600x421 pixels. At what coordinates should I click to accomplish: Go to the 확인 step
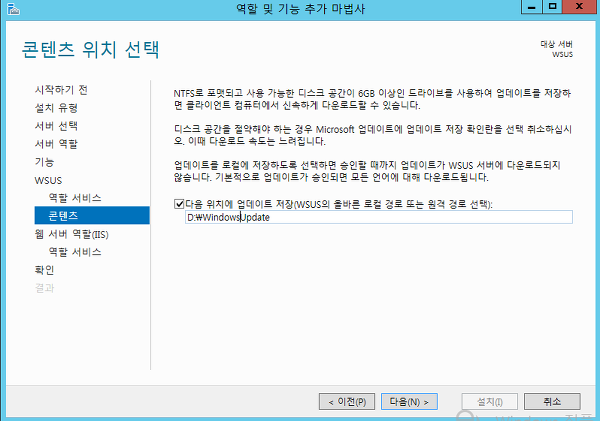[44, 270]
